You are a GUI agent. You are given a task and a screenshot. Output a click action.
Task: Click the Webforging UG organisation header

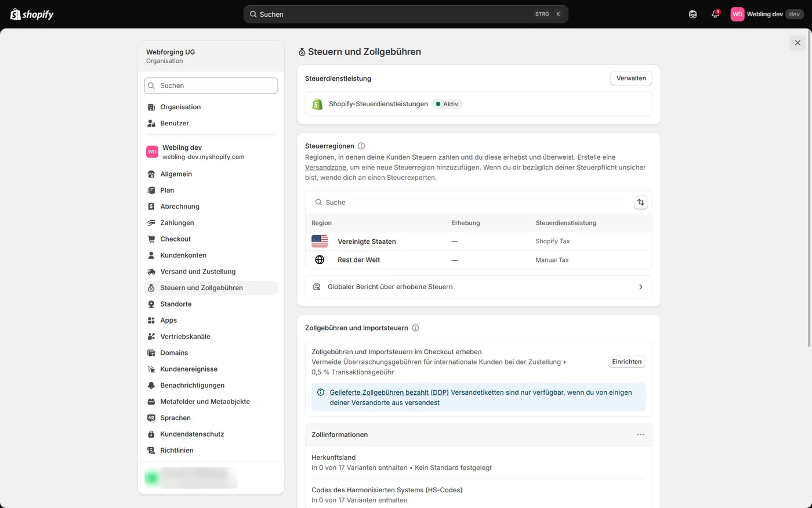[211, 56]
